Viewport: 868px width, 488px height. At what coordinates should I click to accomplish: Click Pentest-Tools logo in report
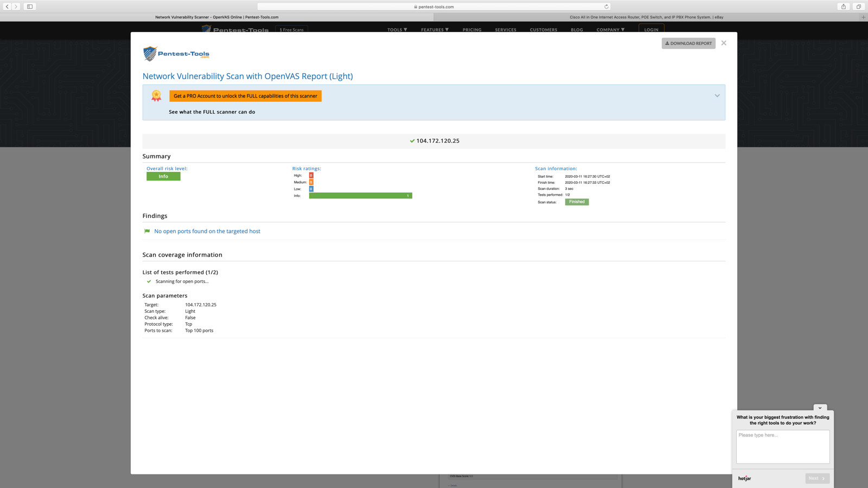tap(176, 54)
